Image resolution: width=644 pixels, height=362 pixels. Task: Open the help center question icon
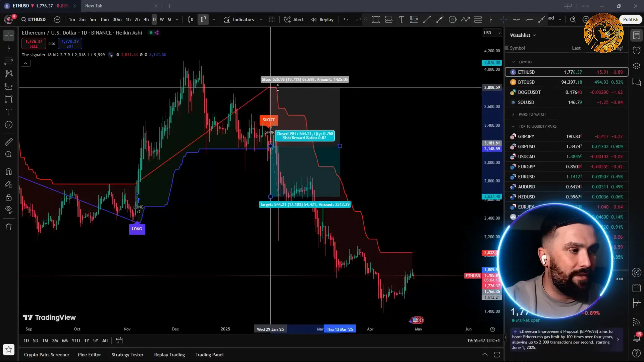636,353
